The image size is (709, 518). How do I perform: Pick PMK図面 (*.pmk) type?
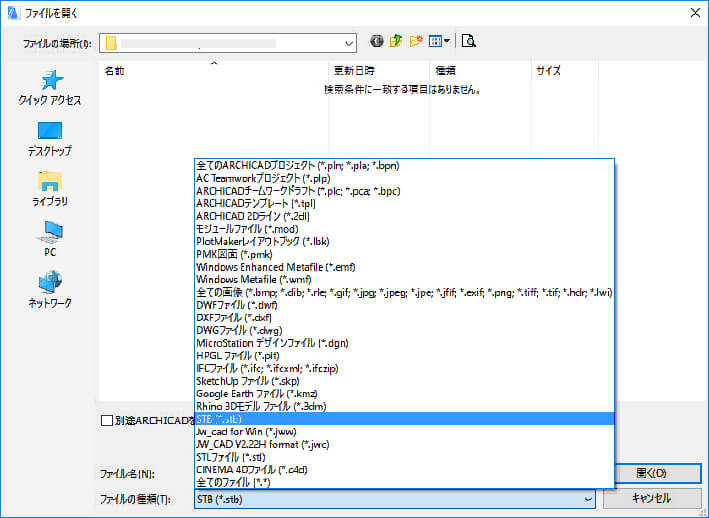click(404, 254)
